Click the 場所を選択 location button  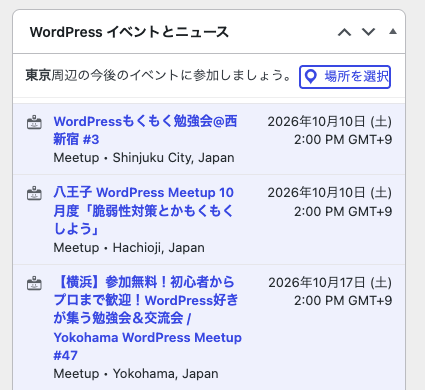coord(345,77)
